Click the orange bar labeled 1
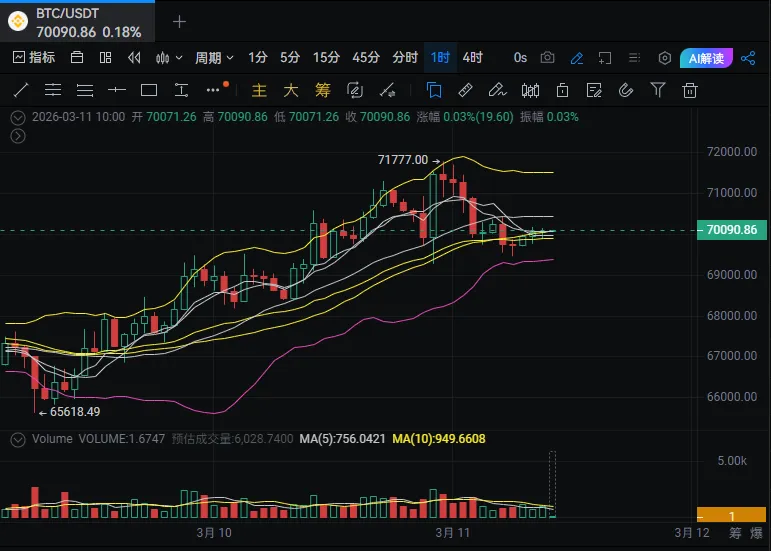Viewport: 771px width, 551px height. coord(732,515)
